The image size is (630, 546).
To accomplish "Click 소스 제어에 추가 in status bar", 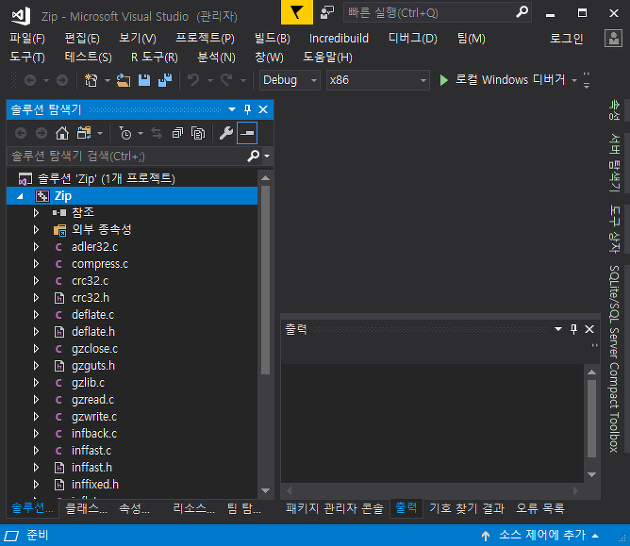I will (x=542, y=535).
